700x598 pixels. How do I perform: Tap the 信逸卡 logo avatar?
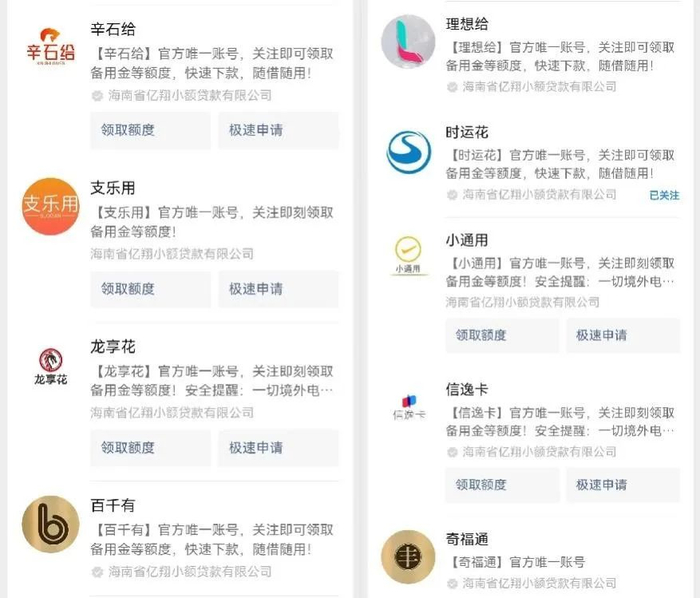(409, 407)
